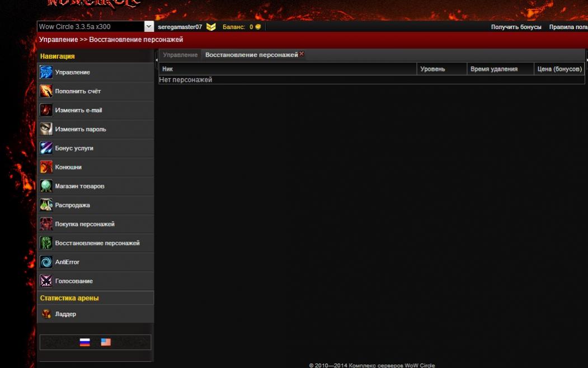Click the Конюшни icon

coord(46,167)
